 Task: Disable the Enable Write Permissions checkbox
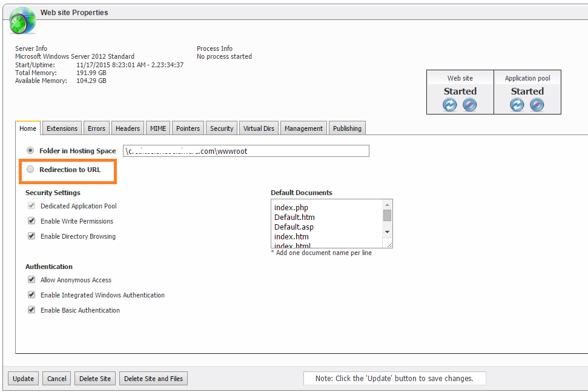(x=31, y=221)
